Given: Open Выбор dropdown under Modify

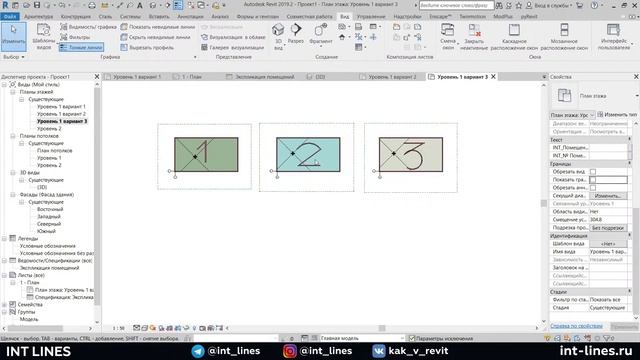Looking at the screenshot, I should click(13, 57).
